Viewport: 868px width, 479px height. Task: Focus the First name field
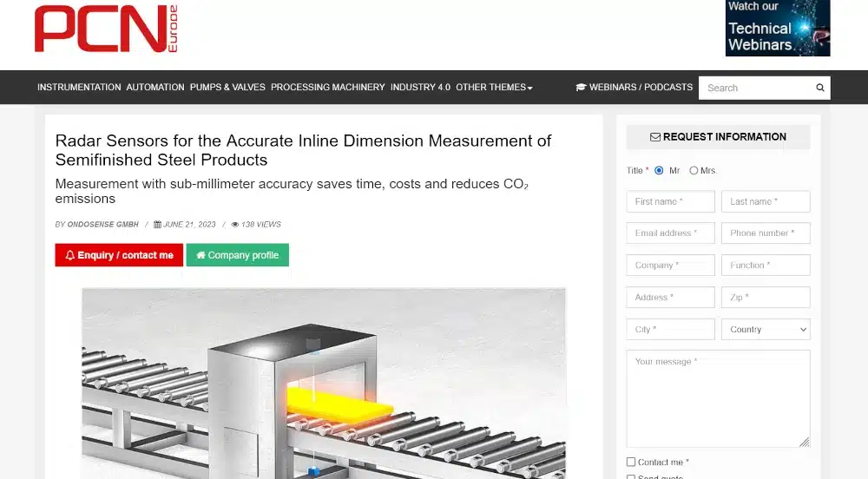[x=670, y=201]
